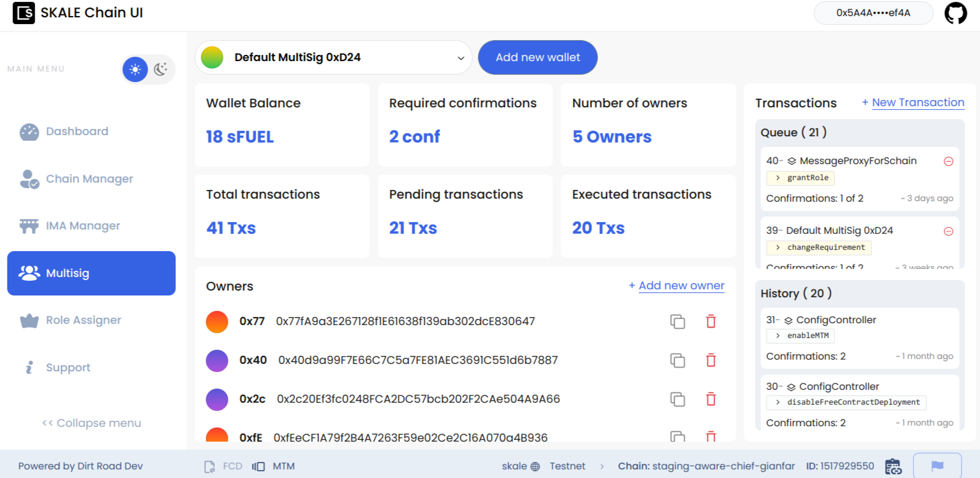Click the Chain Manager user icon
980x478 pixels.
pos(29,179)
